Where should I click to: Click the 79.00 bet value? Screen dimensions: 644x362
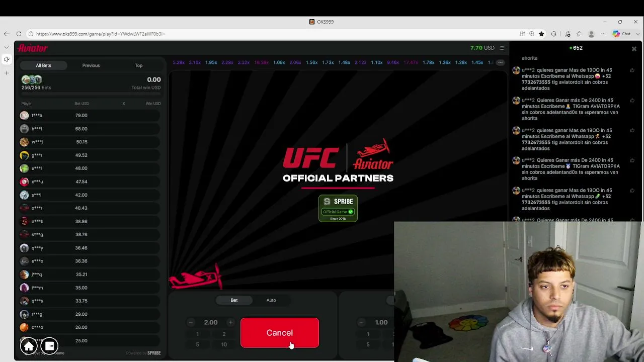pyautogui.click(x=81, y=115)
